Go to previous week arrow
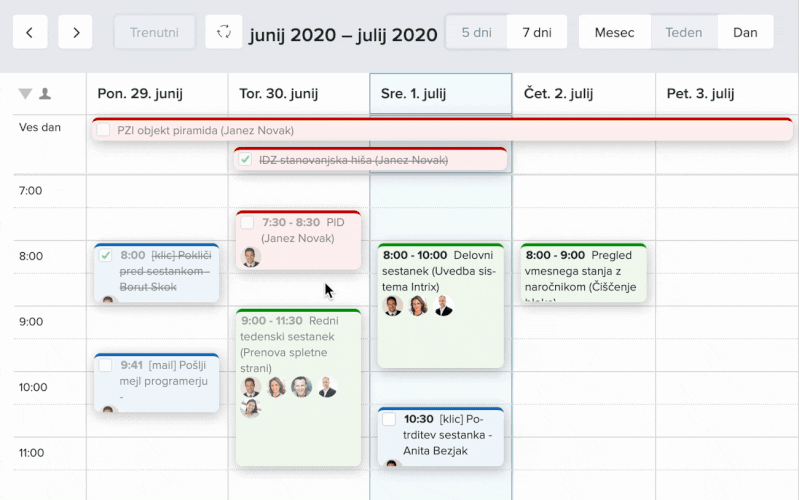Image resolution: width=799 pixels, height=500 pixels. (30, 32)
